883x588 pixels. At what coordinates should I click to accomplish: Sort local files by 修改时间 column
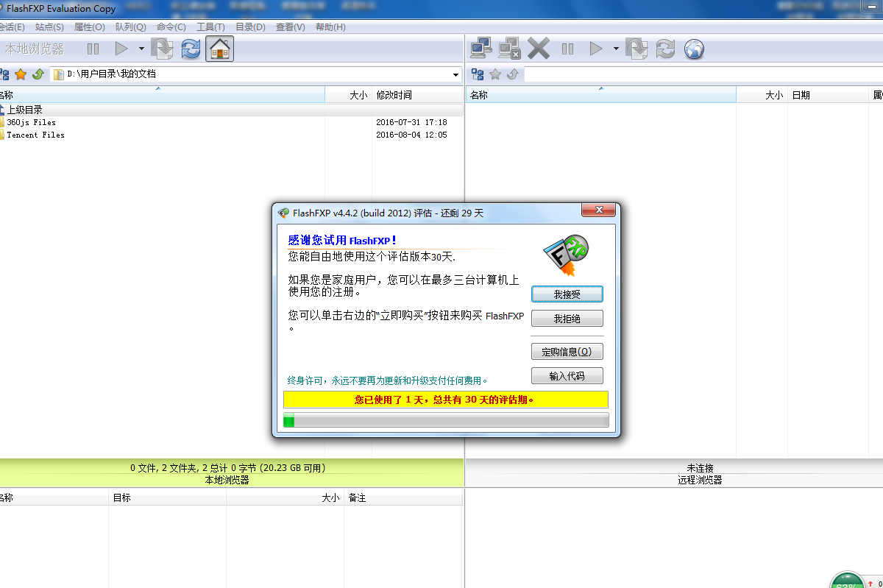pos(417,96)
